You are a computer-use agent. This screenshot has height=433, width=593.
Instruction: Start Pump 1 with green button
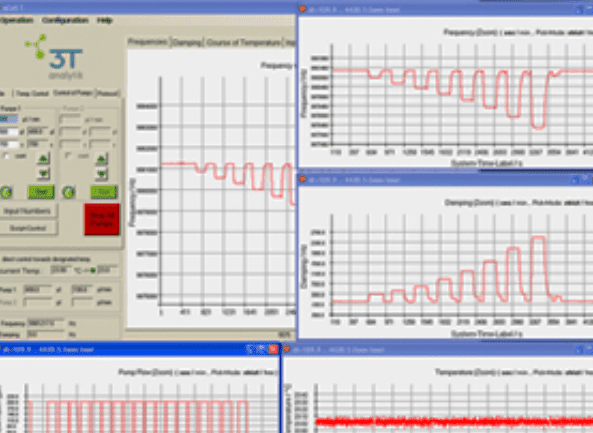[x=41, y=192]
